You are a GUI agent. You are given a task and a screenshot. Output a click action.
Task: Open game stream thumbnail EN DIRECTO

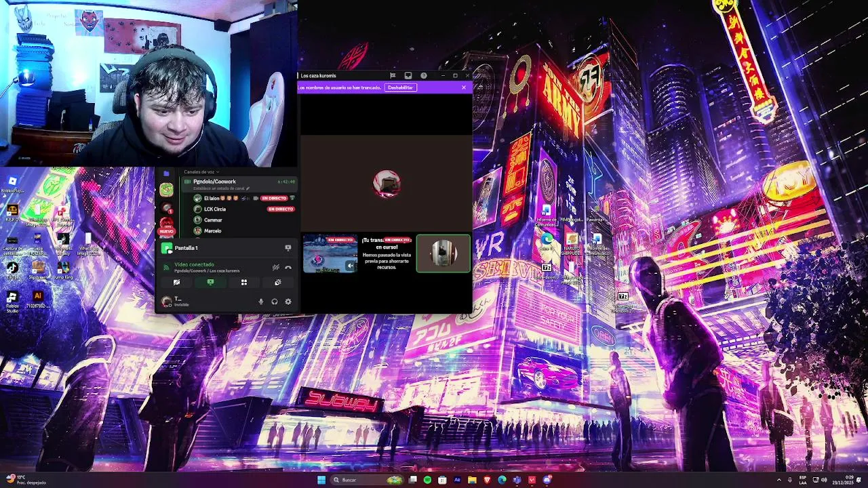click(x=330, y=253)
